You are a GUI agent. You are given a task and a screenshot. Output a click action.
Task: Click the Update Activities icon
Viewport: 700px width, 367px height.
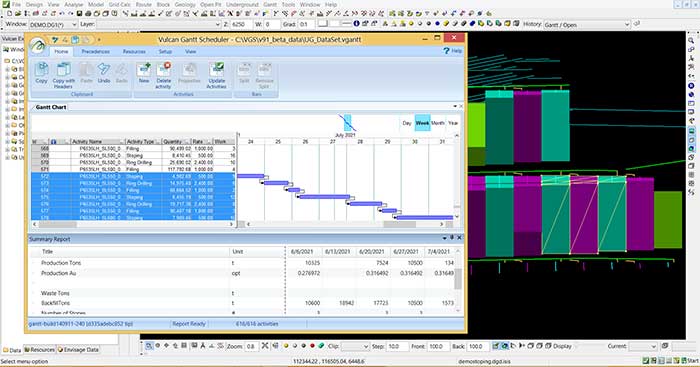(217, 69)
